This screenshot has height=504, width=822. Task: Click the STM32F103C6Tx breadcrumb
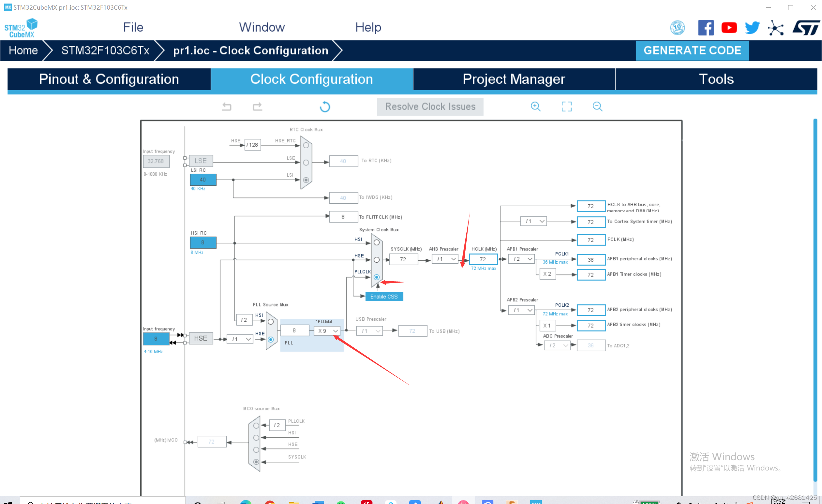point(105,50)
